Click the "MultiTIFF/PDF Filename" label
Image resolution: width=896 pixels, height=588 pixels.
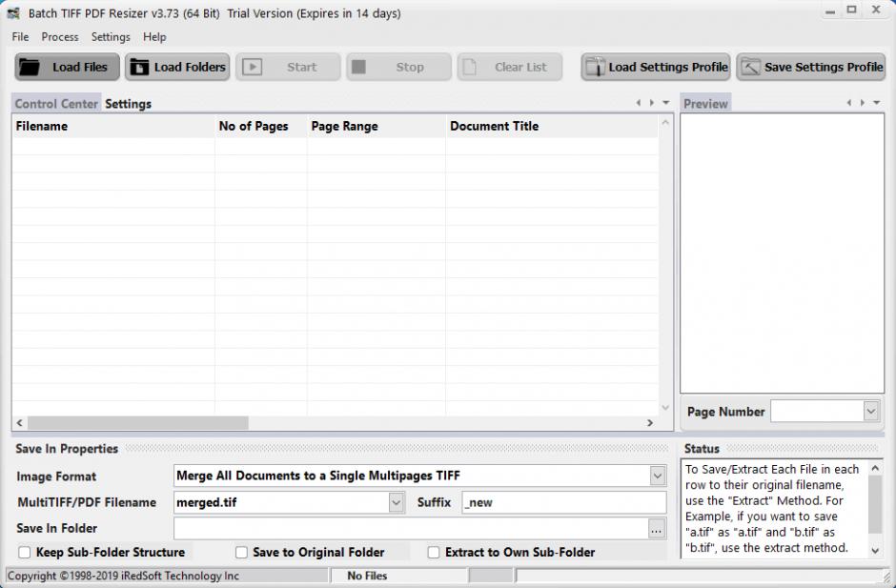[x=87, y=502]
